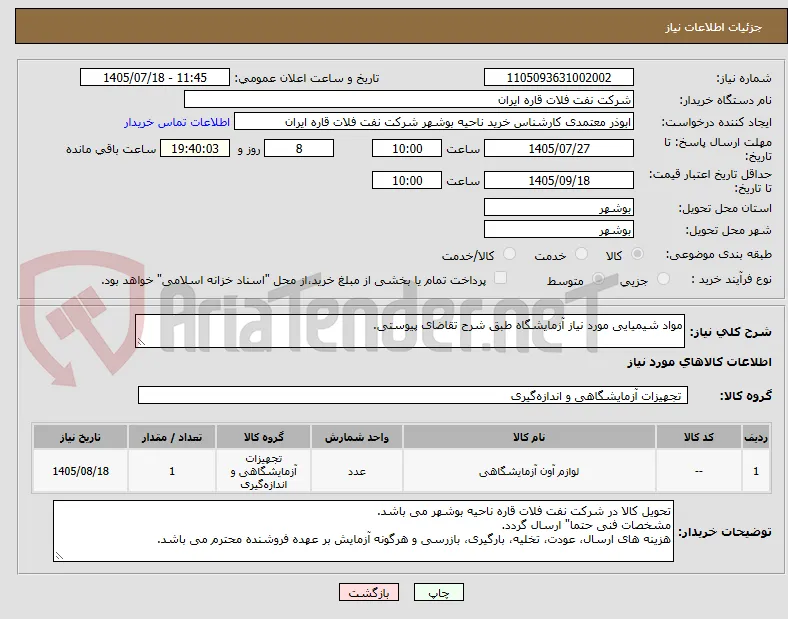The image size is (788, 619).
Task: Click the price validity hour 10:00 field
Action: [407, 180]
